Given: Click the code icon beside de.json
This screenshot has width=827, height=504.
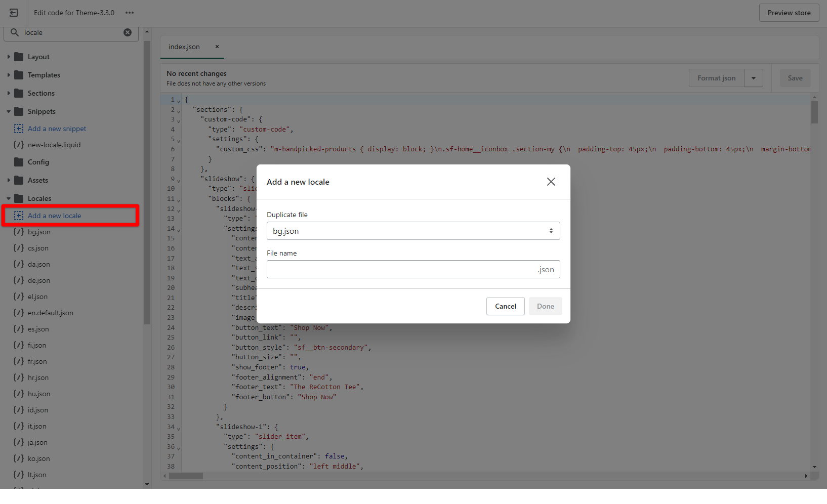Looking at the screenshot, I should [19, 280].
